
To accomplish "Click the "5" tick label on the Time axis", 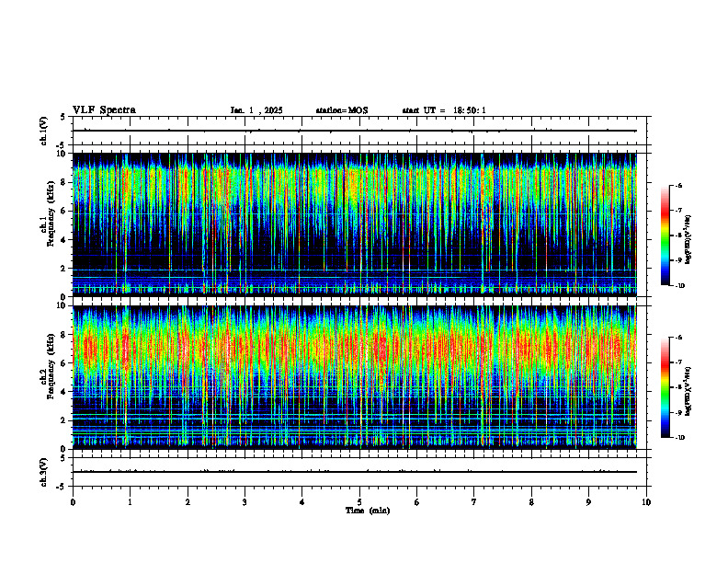I will point(359,502).
